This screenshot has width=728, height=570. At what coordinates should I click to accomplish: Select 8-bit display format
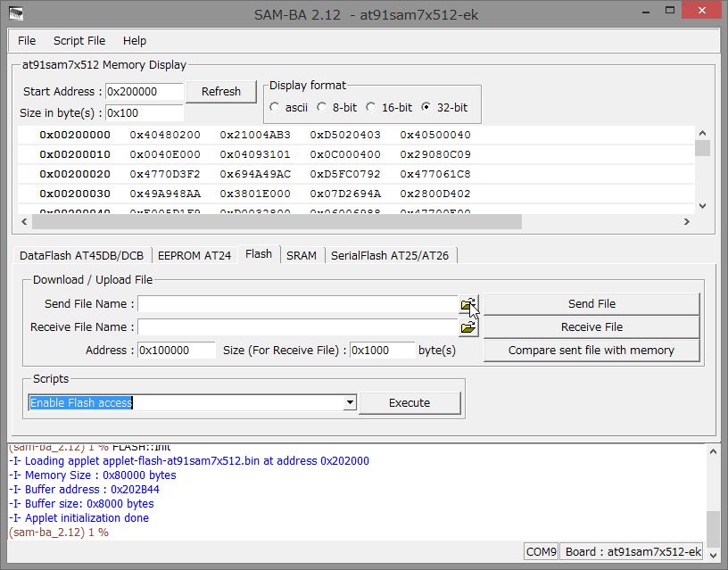[x=321, y=107]
